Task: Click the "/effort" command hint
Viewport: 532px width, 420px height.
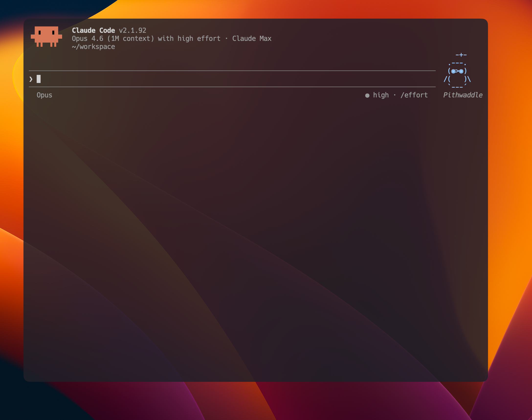Action: click(414, 95)
